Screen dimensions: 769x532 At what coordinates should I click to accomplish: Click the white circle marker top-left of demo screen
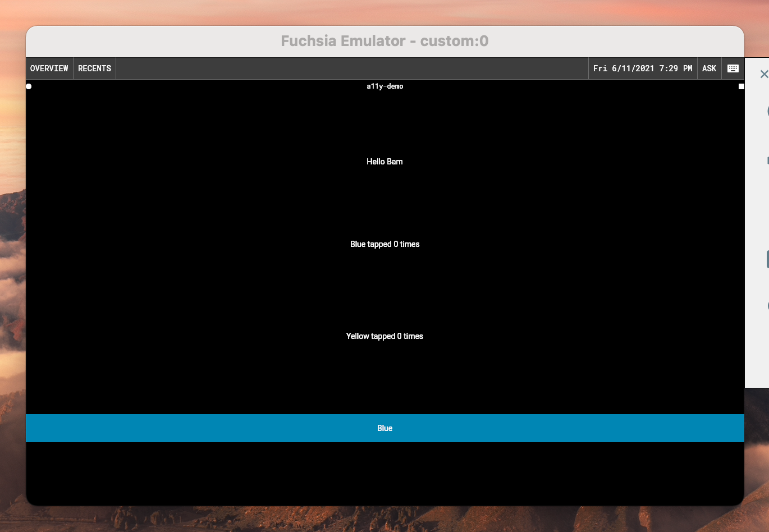[x=28, y=86]
